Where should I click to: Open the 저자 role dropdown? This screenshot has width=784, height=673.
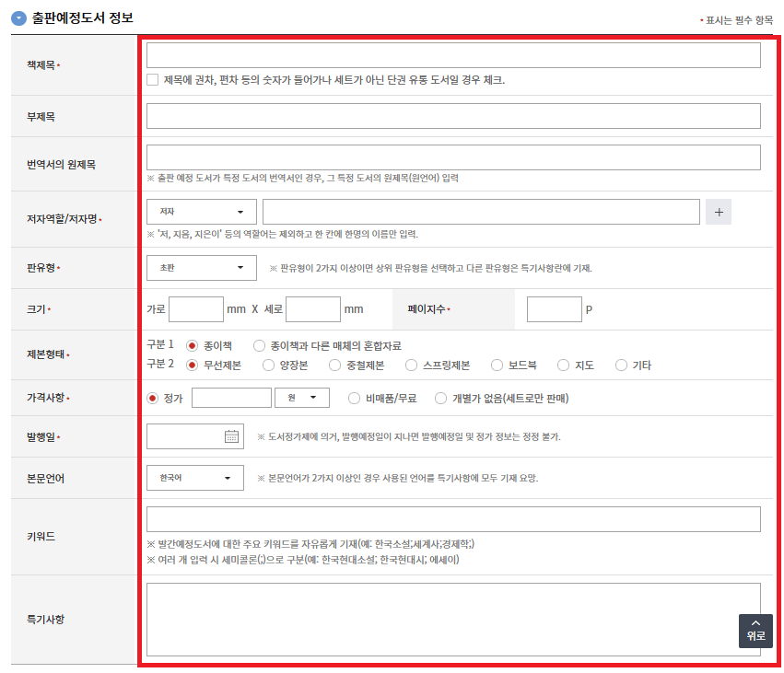(x=202, y=212)
